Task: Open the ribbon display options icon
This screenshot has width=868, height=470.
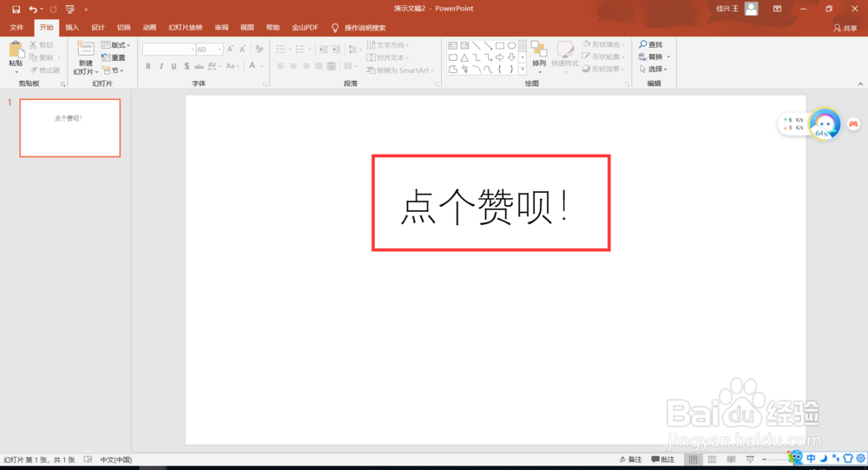Action: [777, 9]
